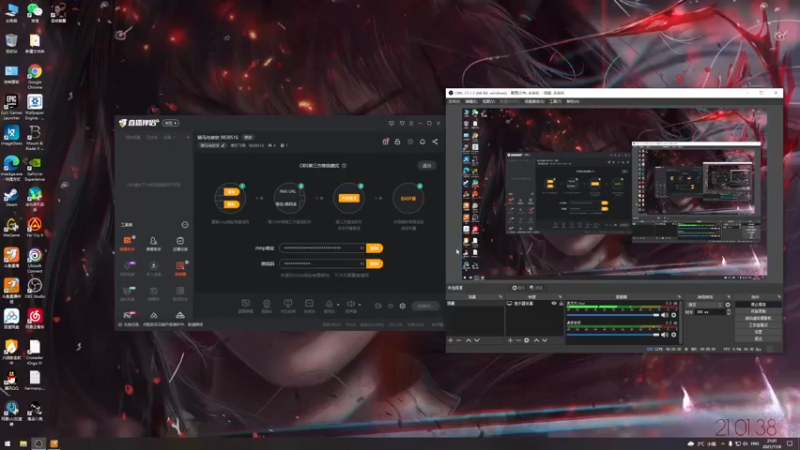Toggle the eye icon left of settings gear
Viewport: 800px width, 450px height.
point(391,306)
